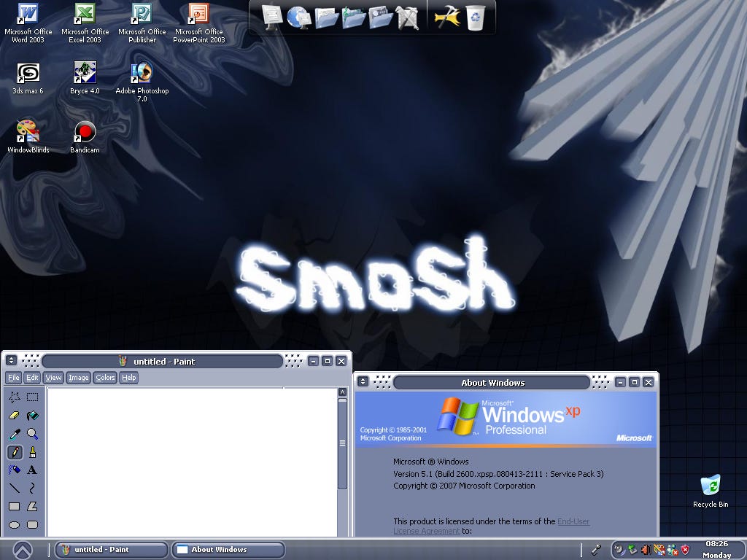
Task: Choose the Polygon tool in Paint
Action: click(32, 506)
